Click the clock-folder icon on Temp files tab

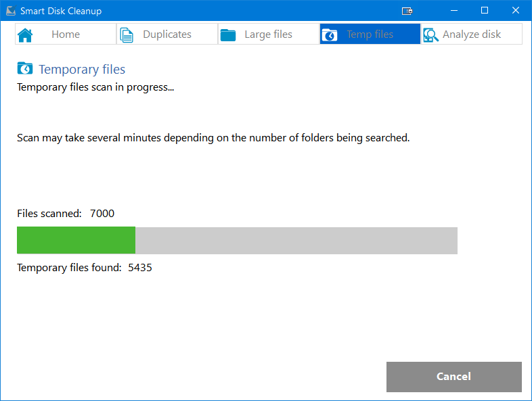pyautogui.click(x=330, y=35)
